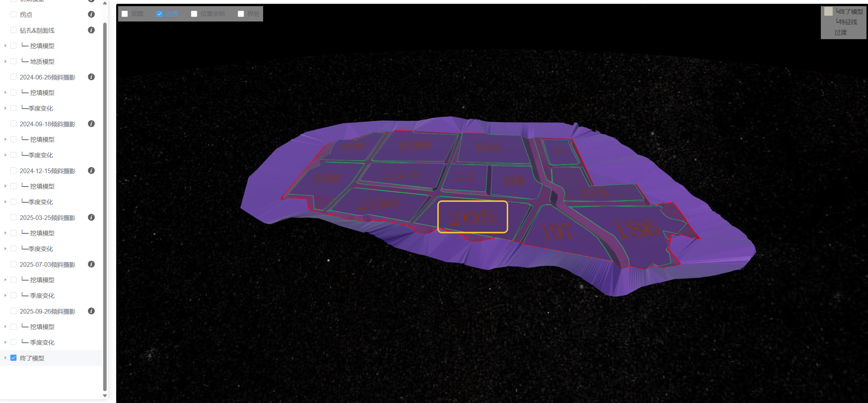Viewport: 868px width, 403px height.
Task: Click the 过渡 legend entry
Action: (840, 32)
